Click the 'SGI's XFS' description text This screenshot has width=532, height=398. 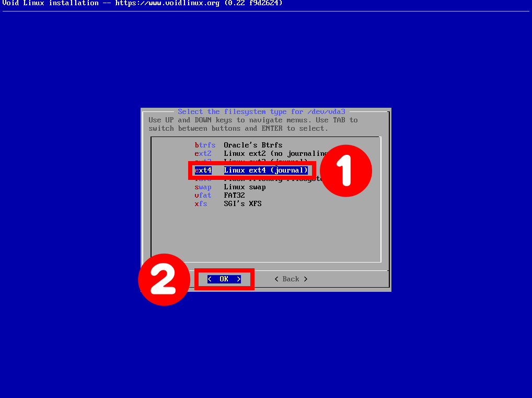(242, 204)
